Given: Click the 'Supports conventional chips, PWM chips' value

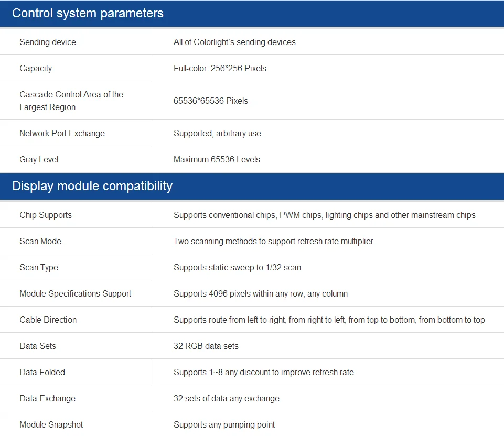Looking at the screenshot, I should 324,215.
